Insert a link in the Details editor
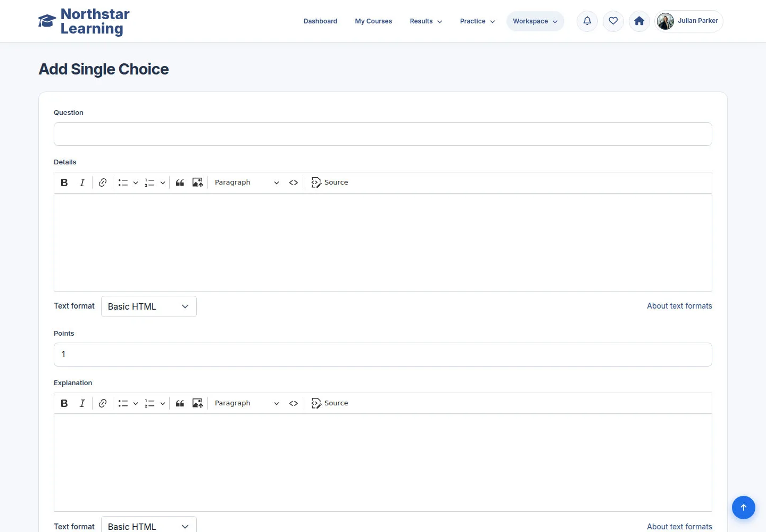Screen dimensions: 766x532 point(103,182)
